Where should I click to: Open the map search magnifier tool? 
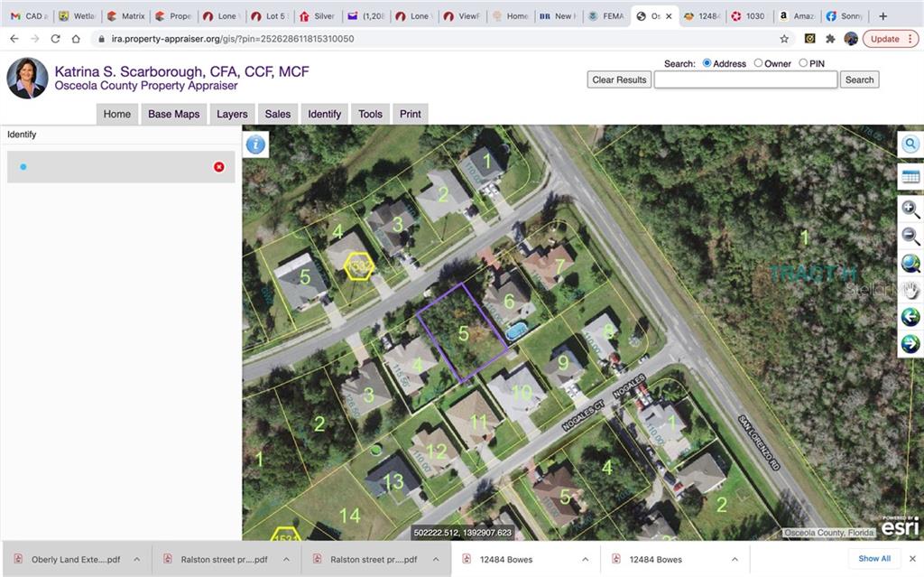click(910, 144)
